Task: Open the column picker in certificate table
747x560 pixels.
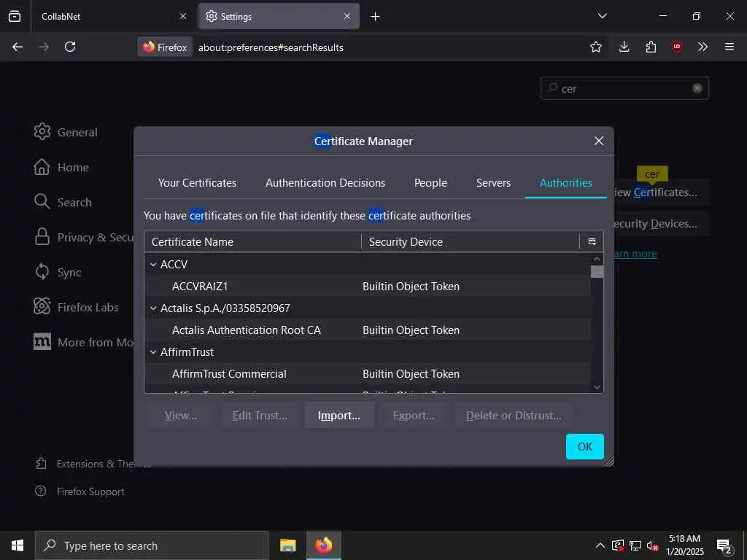Action: 592,242
